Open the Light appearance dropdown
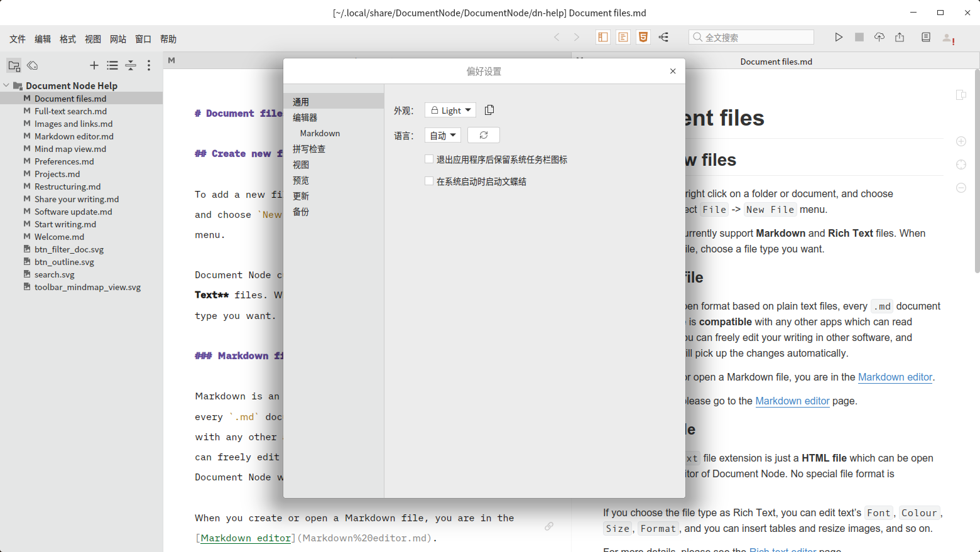The width and height of the screenshot is (980, 552). [x=450, y=111]
